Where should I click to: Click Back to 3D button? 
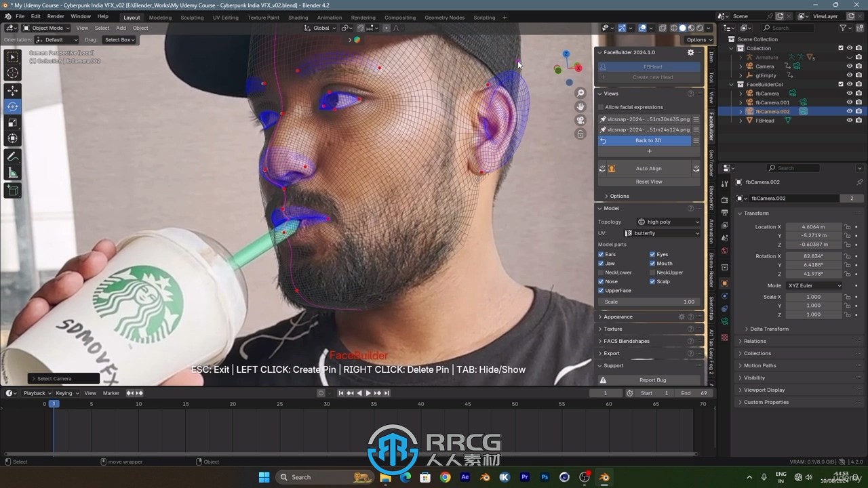pyautogui.click(x=644, y=140)
